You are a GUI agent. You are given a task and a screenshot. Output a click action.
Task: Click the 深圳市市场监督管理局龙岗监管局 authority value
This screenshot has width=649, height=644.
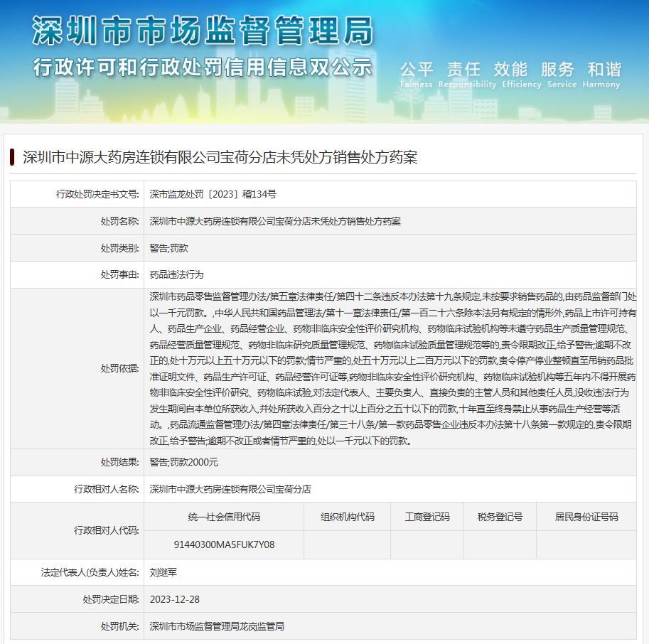tap(217, 626)
